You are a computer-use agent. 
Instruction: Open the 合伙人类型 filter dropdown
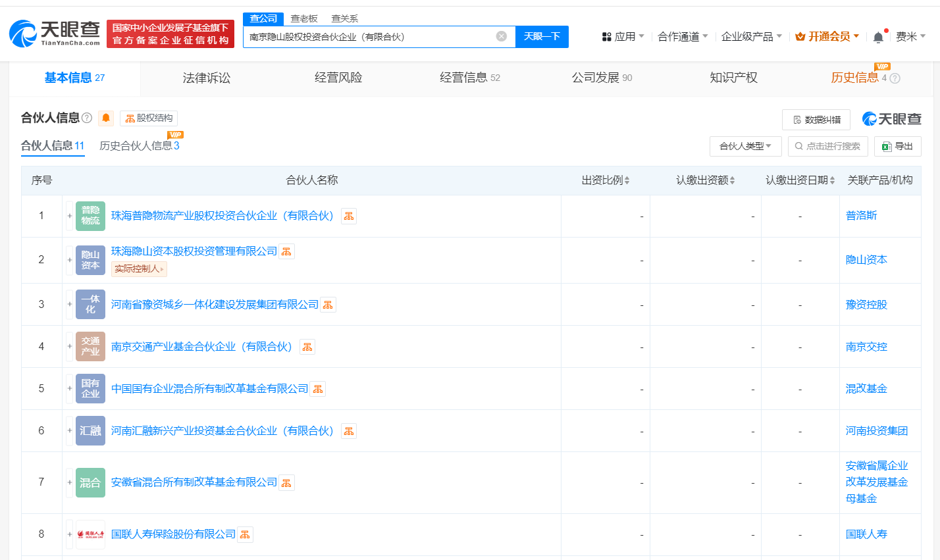point(745,146)
